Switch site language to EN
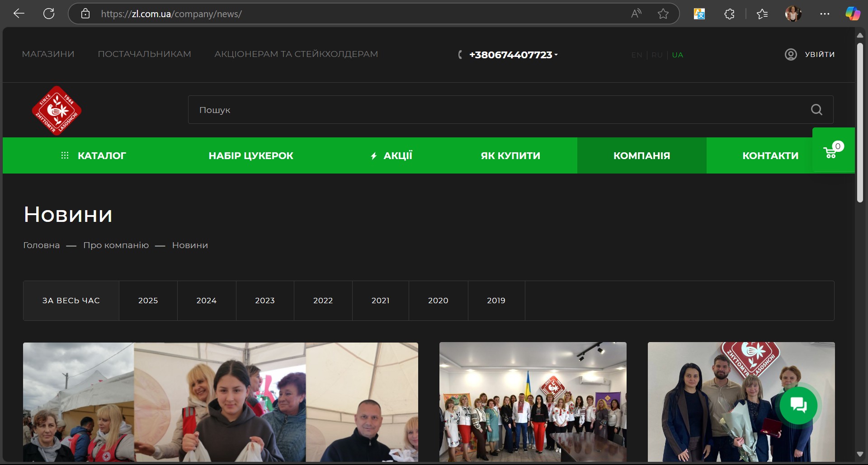868x465 pixels. coord(637,55)
